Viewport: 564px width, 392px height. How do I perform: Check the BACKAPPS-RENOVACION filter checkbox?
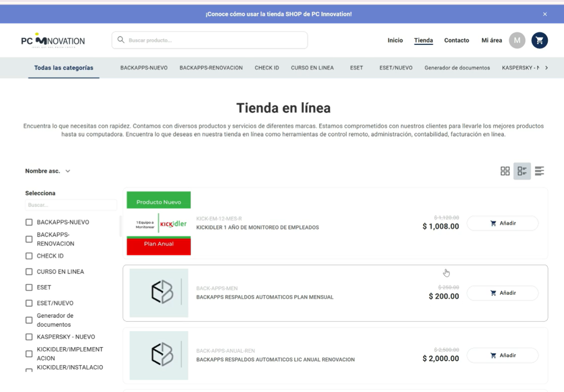29,239
